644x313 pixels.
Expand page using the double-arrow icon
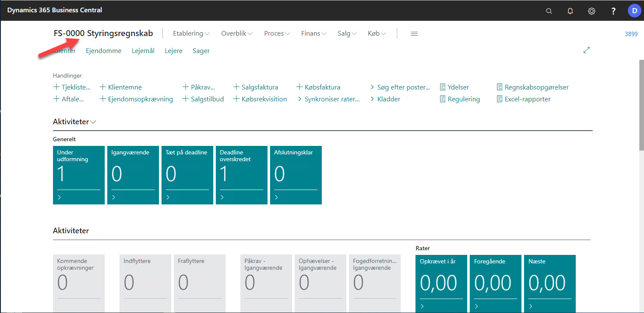coord(587,50)
